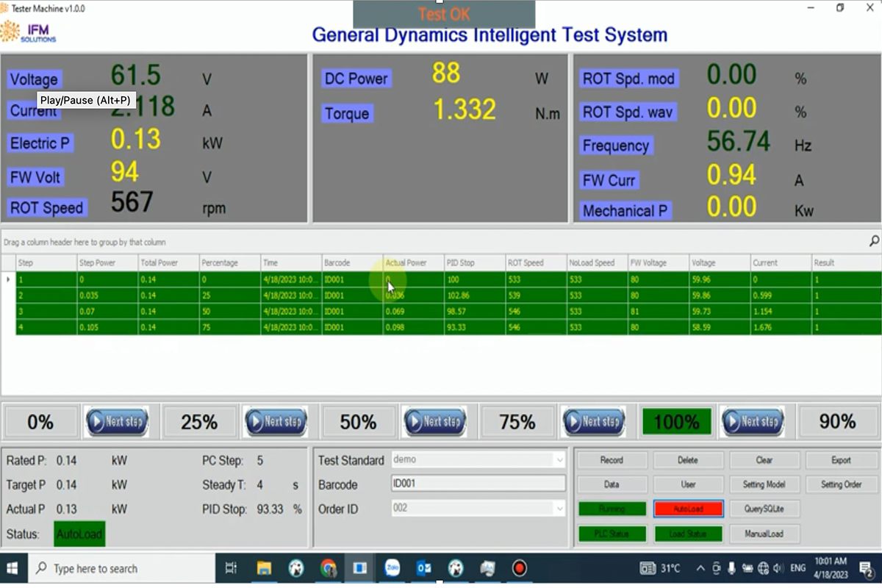Screen dimensions: 882x588
Task: Open the Windows Start menu
Action: click(x=12, y=568)
